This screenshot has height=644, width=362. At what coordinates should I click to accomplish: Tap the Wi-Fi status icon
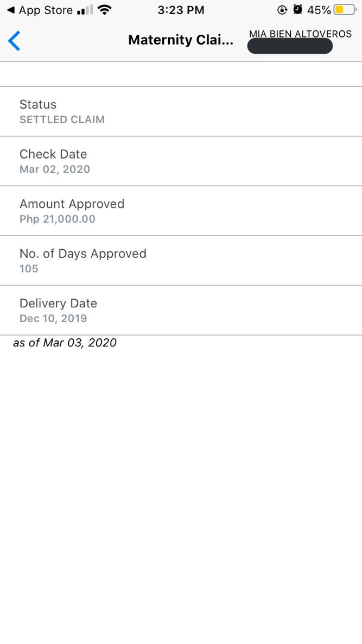pos(105,10)
